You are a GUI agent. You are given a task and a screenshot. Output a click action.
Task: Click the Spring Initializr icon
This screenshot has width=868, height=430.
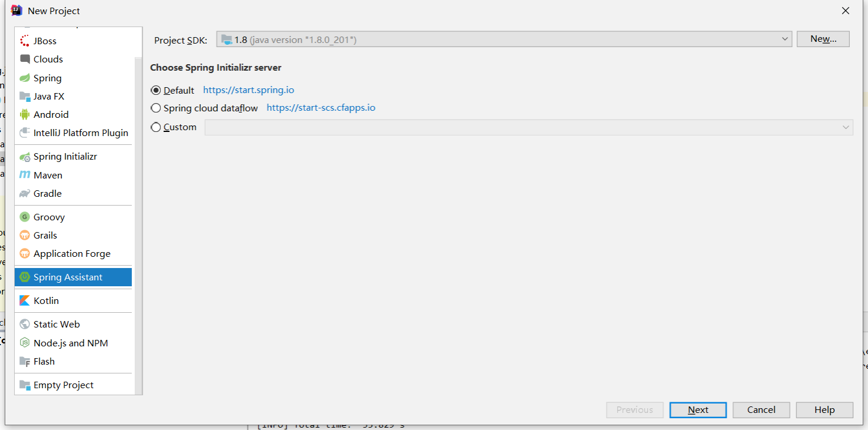point(25,157)
